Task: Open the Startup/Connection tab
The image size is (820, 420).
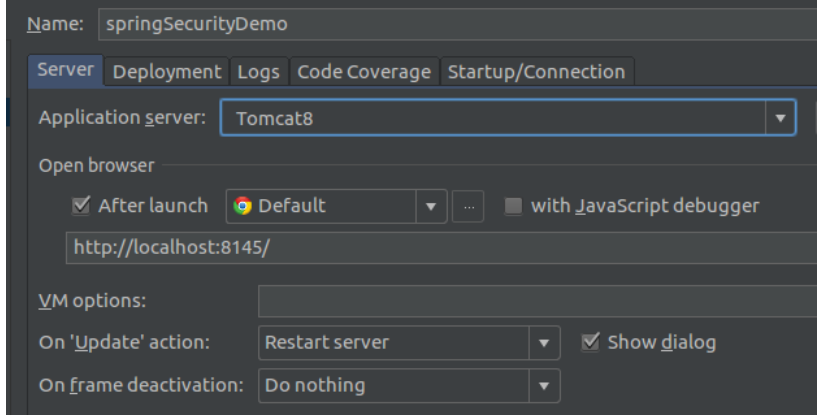Action: (x=537, y=72)
